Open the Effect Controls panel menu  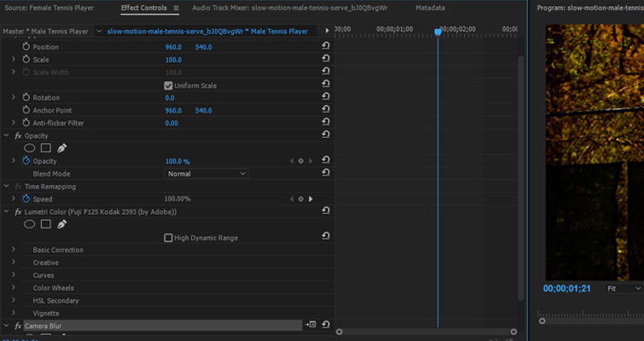tap(176, 8)
